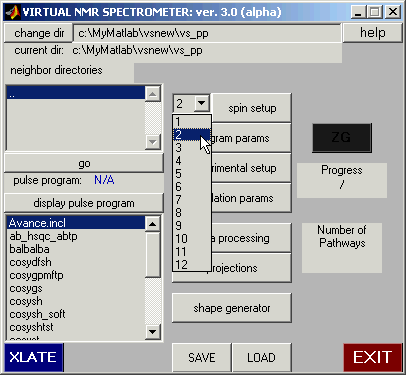406x375 pixels.
Task: Click the red EXIT button
Action: (373, 357)
